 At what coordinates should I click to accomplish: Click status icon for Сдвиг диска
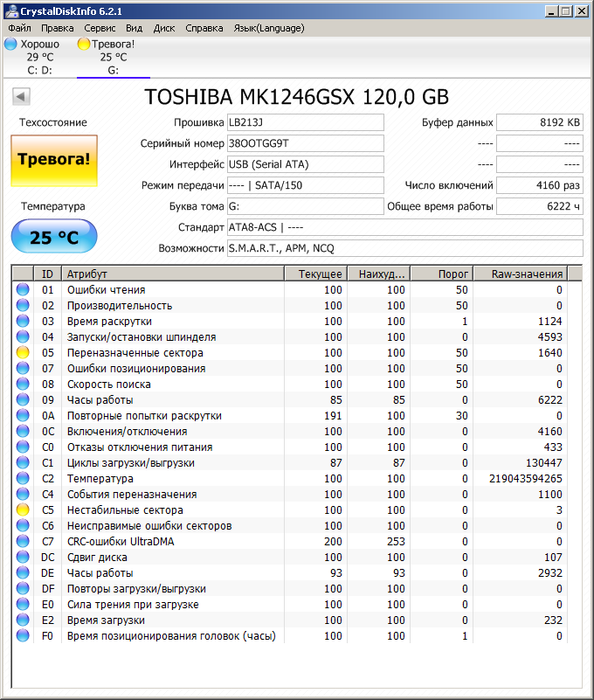click(23, 558)
